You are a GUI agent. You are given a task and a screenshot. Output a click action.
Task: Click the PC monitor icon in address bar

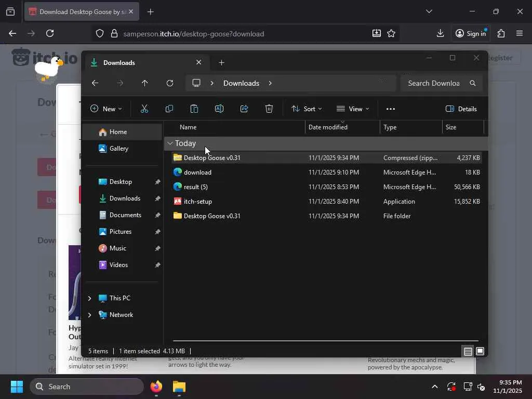click(196, 83)
